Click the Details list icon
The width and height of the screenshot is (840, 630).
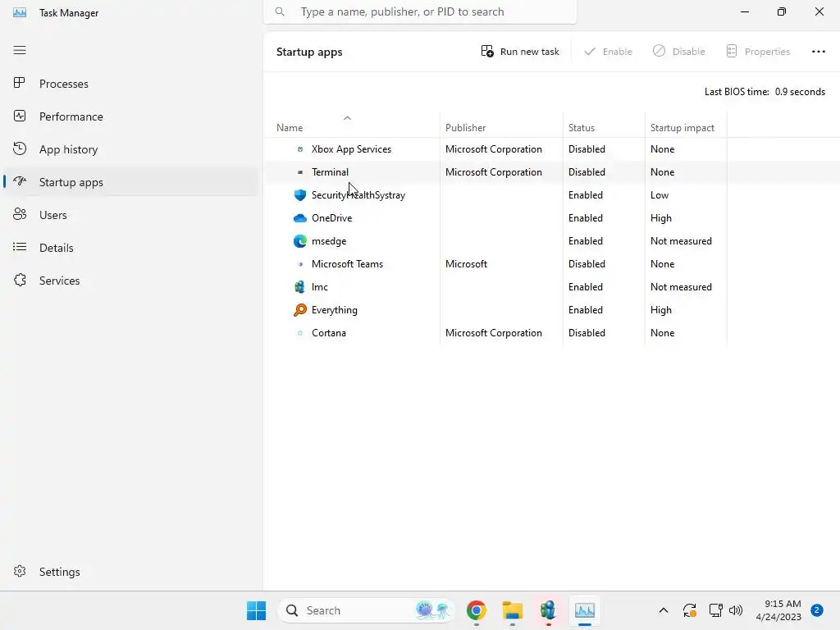[x=20, y=247]
